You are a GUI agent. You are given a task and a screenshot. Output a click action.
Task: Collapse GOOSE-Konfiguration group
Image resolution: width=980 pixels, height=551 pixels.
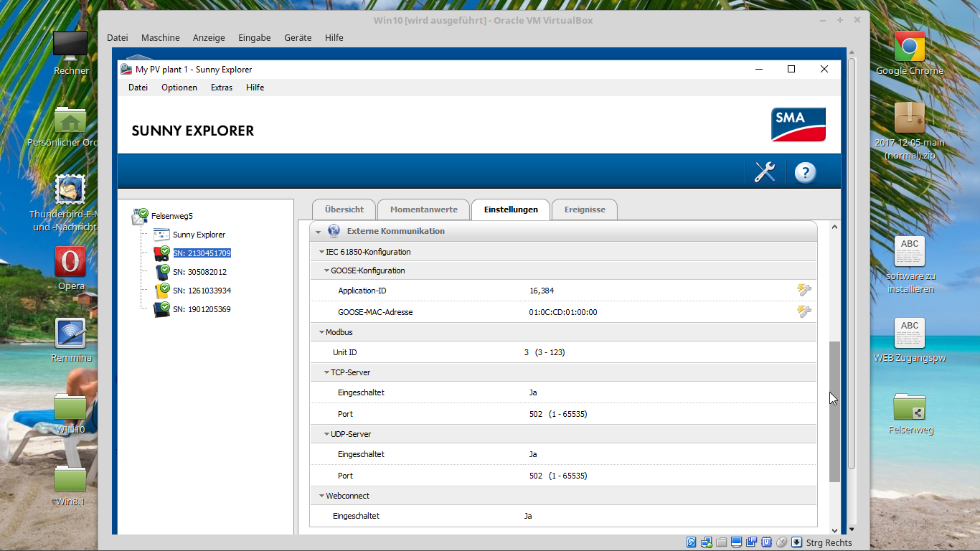click(326, 270)
